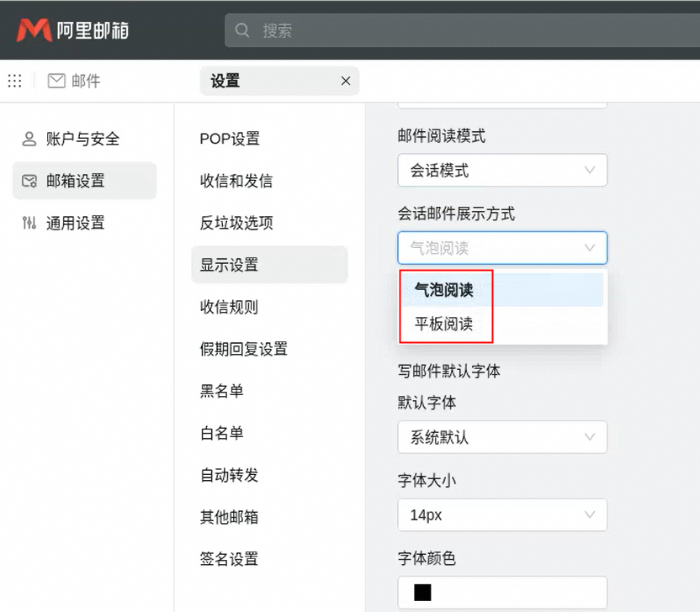Close the 设置 tab
The image size is (700, 612).
[345, 82]
